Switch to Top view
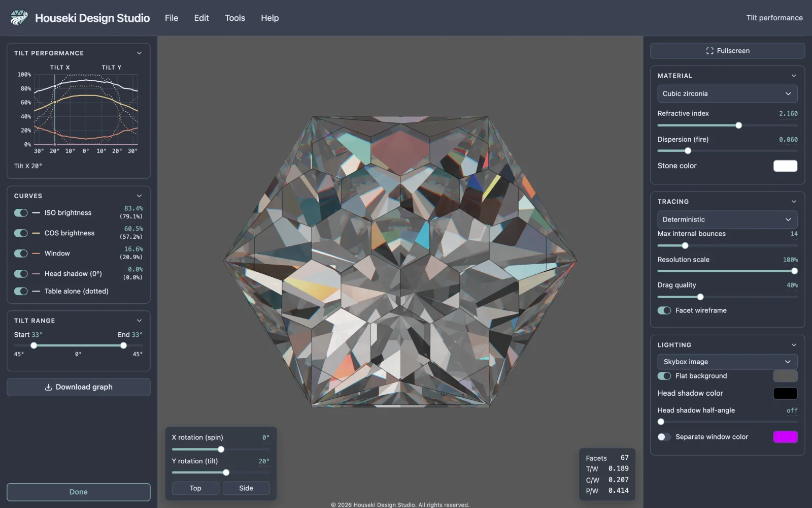 (x=195, y=488)
